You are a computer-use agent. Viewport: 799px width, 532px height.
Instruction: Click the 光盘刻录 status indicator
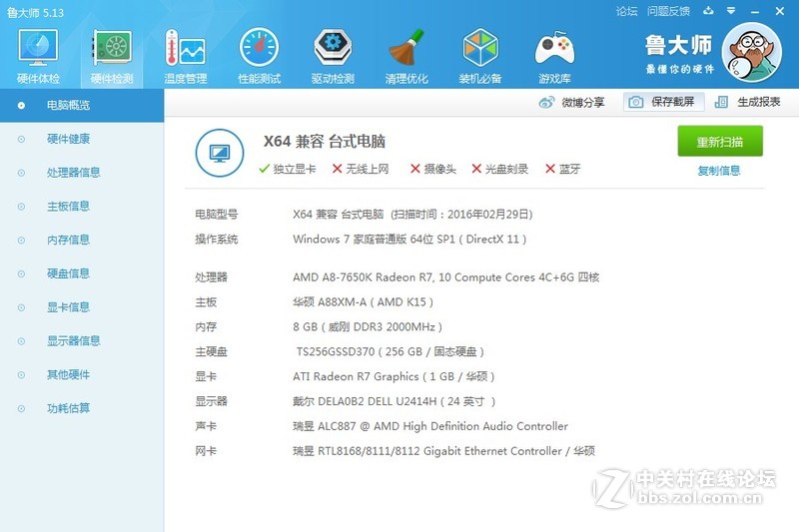[500, 169]
